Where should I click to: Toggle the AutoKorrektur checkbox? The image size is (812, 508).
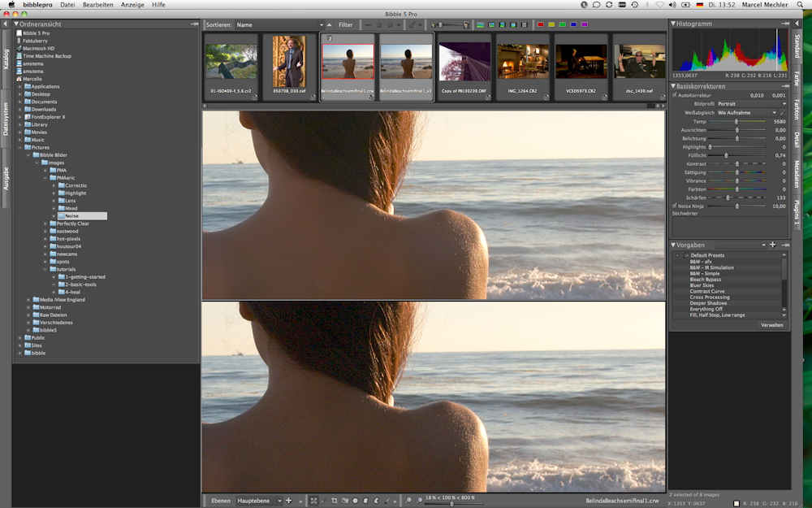[675, 95]
